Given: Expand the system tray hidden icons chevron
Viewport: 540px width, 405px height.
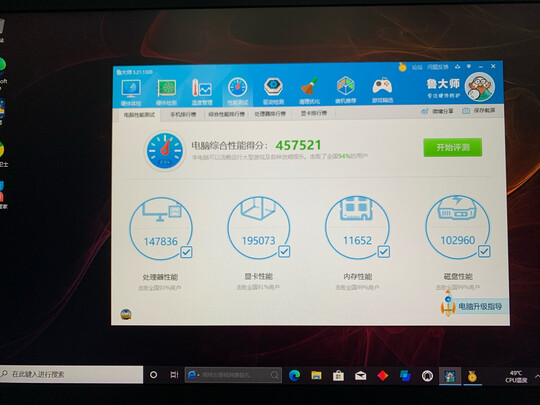Looking at the screenshot, I should pos(537,376).
